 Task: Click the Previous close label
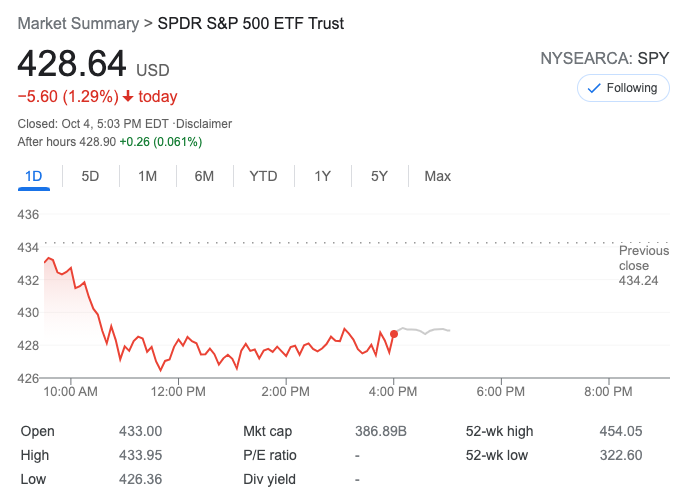[643, 258]
